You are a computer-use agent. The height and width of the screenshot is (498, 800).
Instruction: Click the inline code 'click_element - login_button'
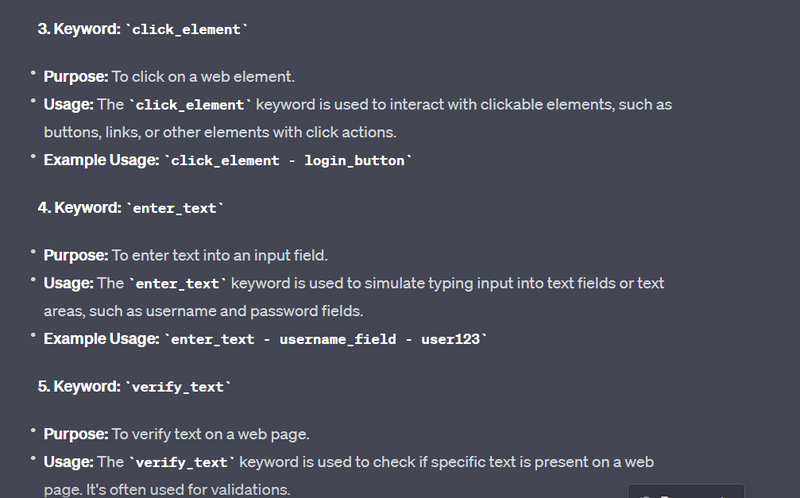(288, 160)
